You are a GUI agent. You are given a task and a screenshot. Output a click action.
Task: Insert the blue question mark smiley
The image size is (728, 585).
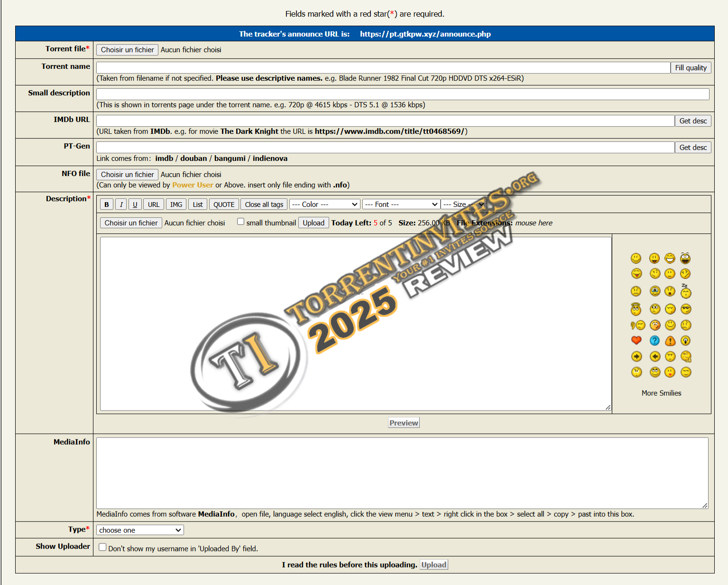pos(654,341)
